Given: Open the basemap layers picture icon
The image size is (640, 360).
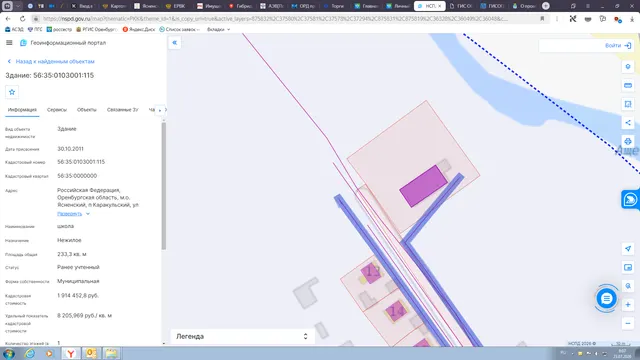Looking at the screenshot, I should tap(628, 267).
